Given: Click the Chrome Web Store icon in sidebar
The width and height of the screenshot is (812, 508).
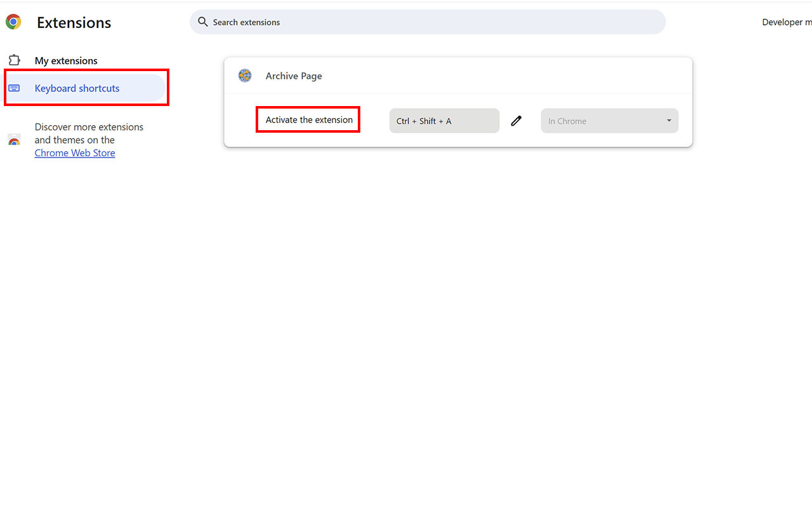Looking at the screenshot, I should tap(14, 140).
